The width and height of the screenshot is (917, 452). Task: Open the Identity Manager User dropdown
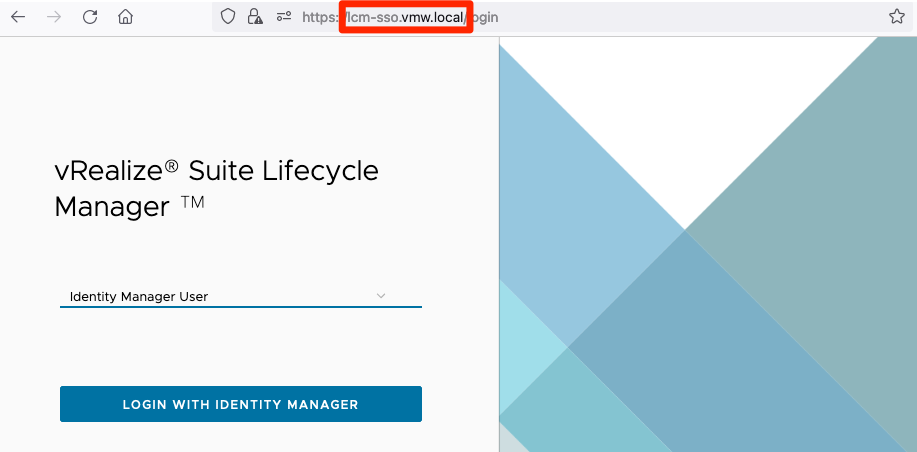click(x=240, y=296)
